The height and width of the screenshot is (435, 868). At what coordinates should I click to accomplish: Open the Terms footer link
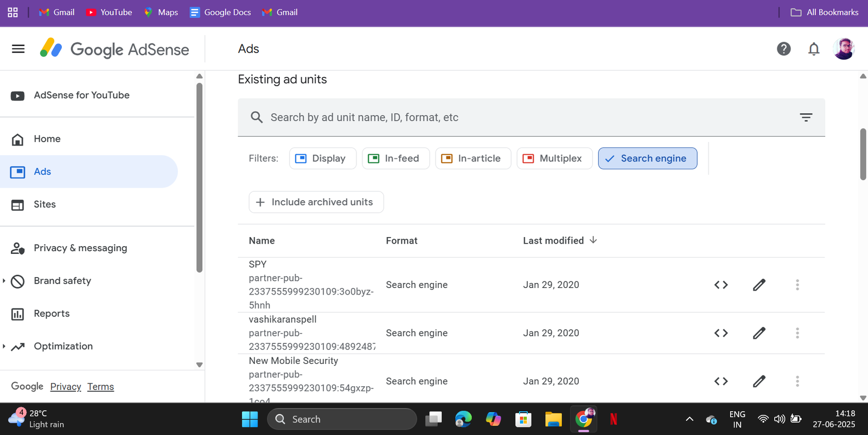click(101, 387)
